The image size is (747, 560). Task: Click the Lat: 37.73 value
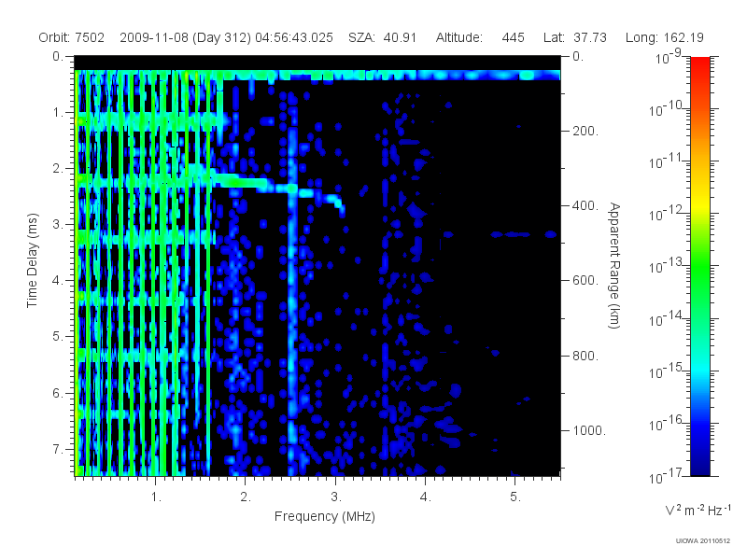[x=575, y=37]
